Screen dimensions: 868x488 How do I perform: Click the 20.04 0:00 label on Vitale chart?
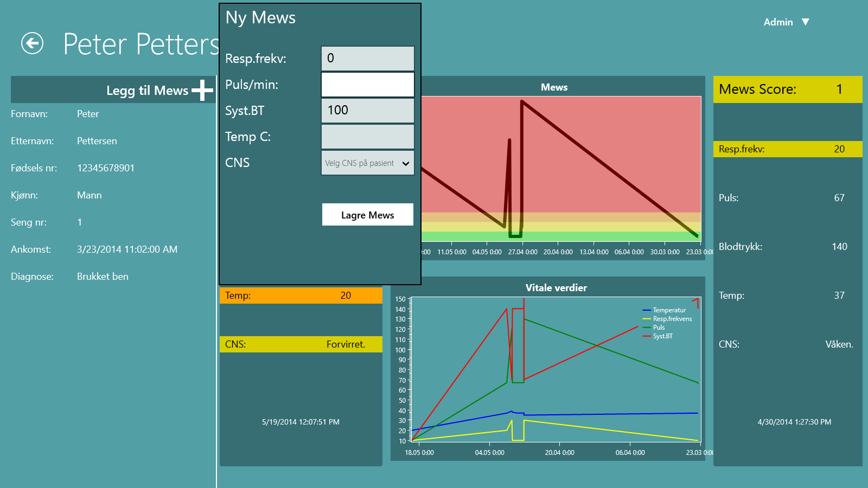pos(559,453)
